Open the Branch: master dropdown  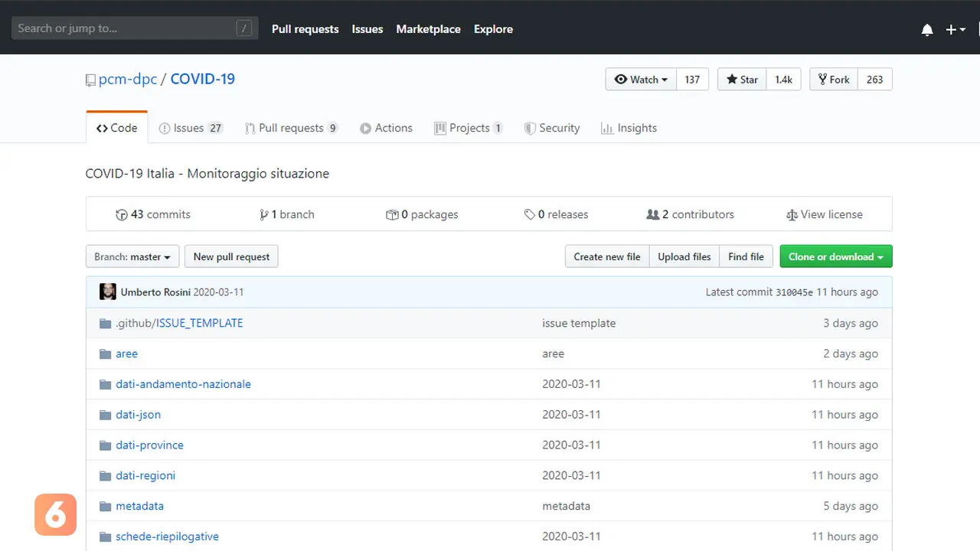pos(132,256)
